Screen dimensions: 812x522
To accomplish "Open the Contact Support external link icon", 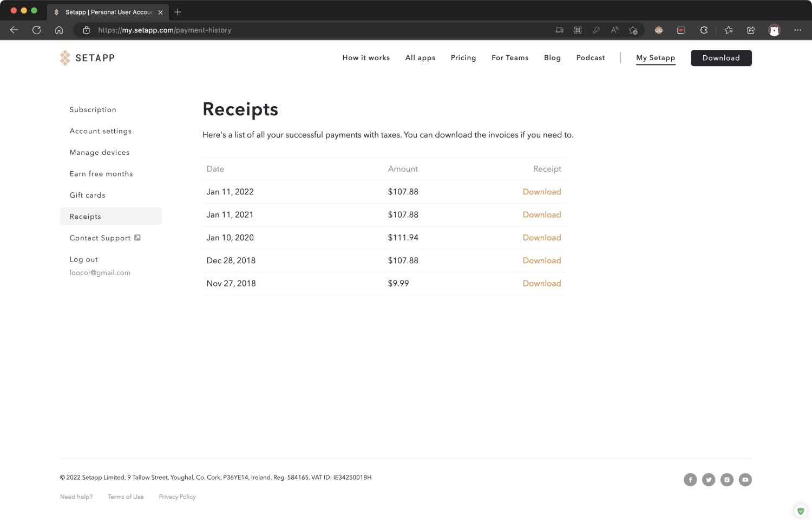I will pos(137,237).
